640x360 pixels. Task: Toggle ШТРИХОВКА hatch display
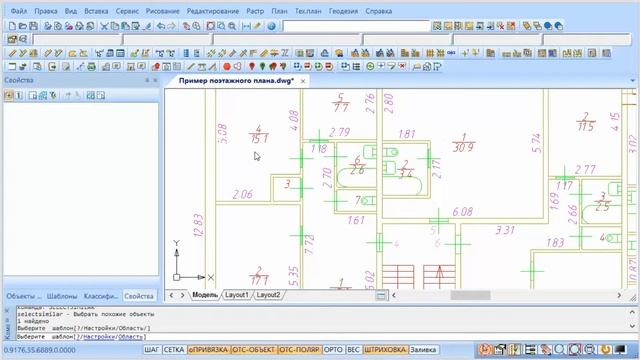click(385, 350)
